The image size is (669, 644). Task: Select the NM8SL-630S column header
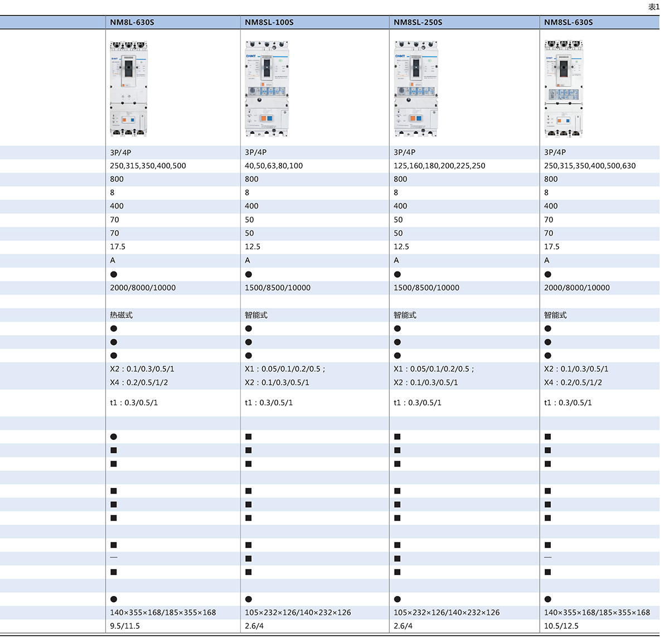pyautogui.click(x=569, y=22)
